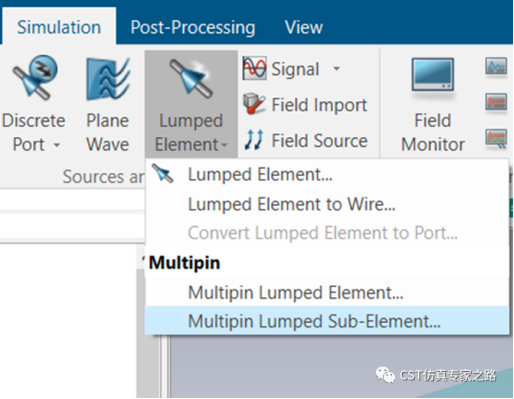Click the red plot monitor icon
The width and height of the screenshot is (514, 399).
(496, 102)
